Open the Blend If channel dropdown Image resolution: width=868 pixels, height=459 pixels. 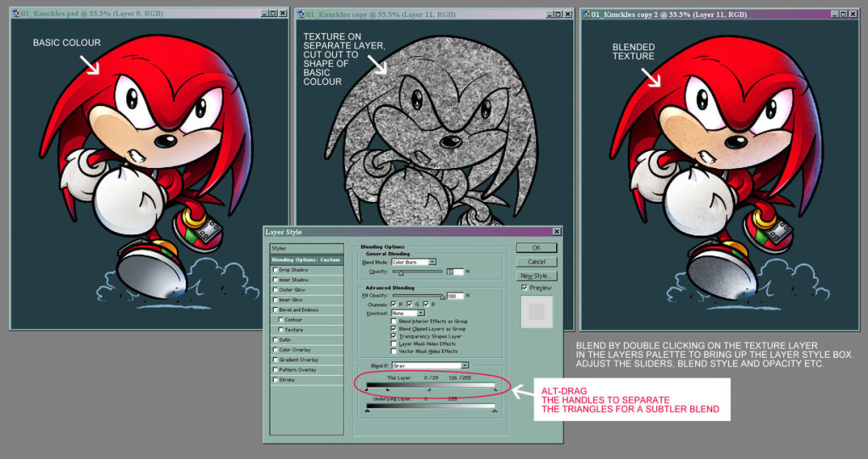(x=430, y=366)
